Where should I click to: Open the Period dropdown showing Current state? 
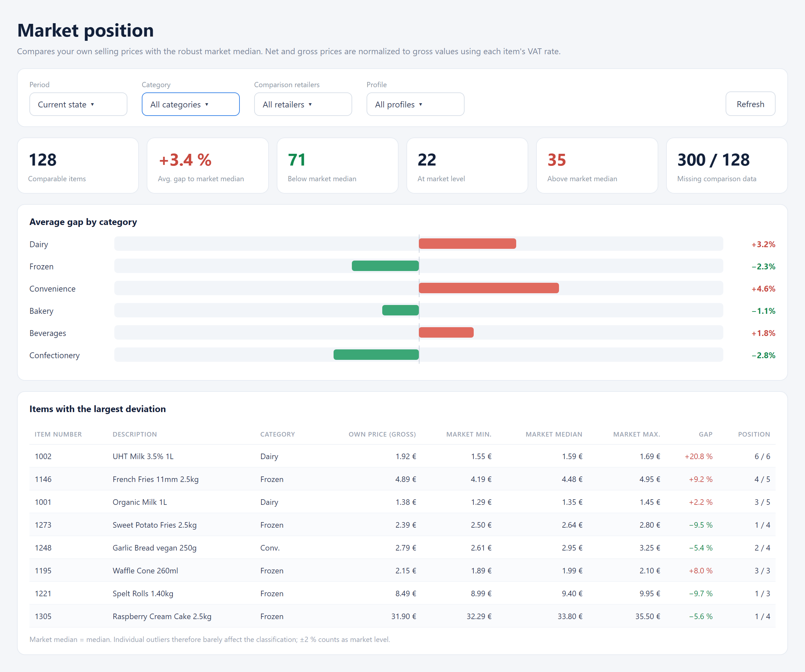pos(78,104)
